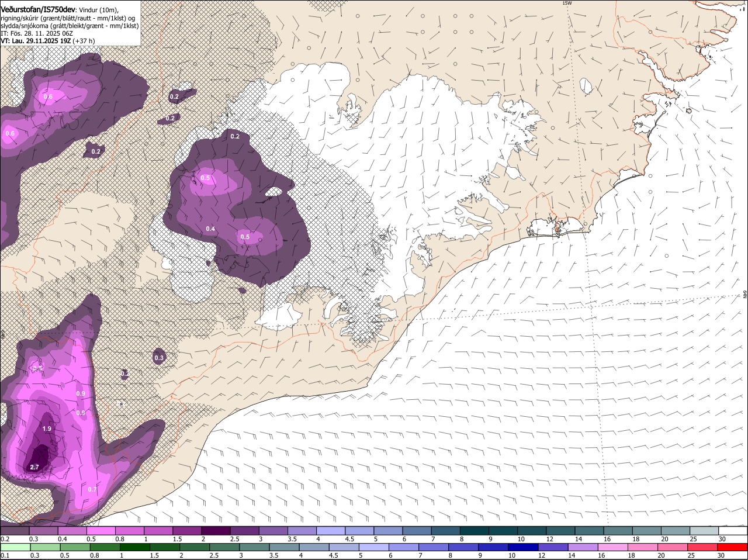Click the 0.4 precipitation value on the map
Viewport: 748px width, 560px height.
pos(210,228)
